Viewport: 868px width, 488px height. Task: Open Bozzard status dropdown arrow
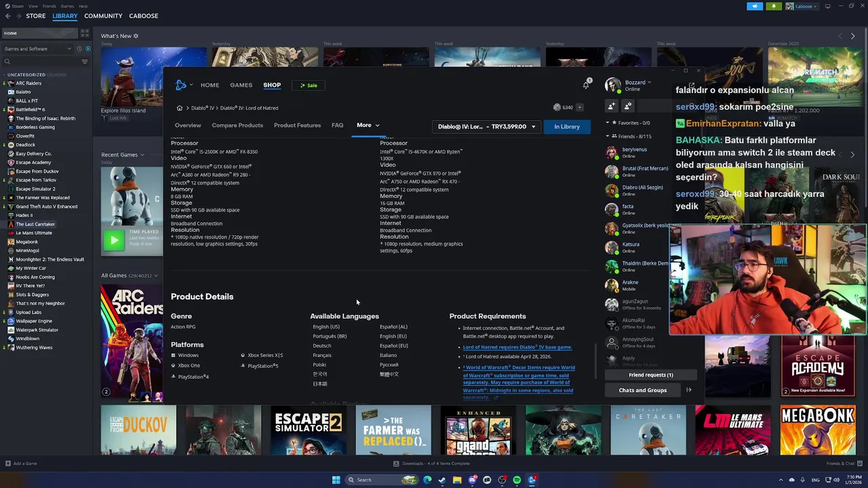[649, 83]
